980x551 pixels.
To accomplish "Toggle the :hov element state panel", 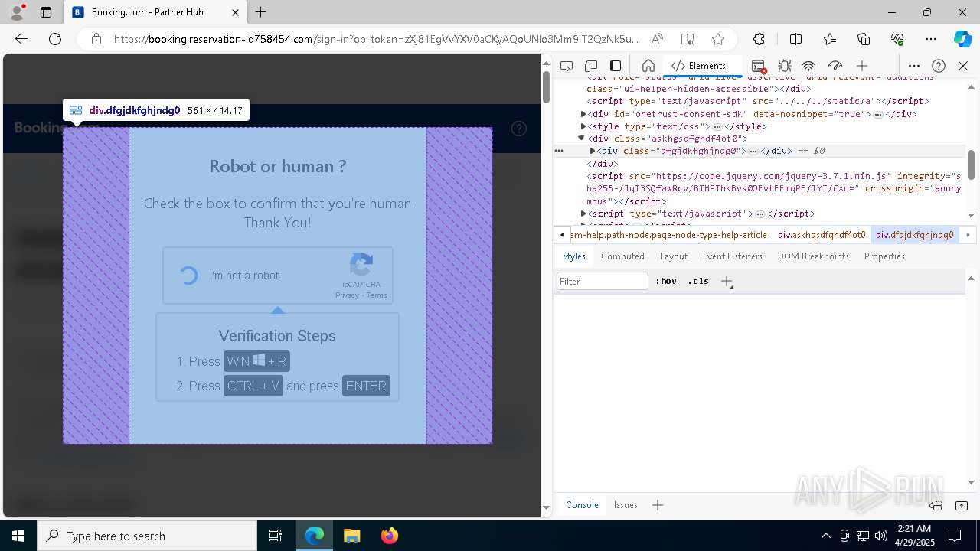I will tap(666, 281).
